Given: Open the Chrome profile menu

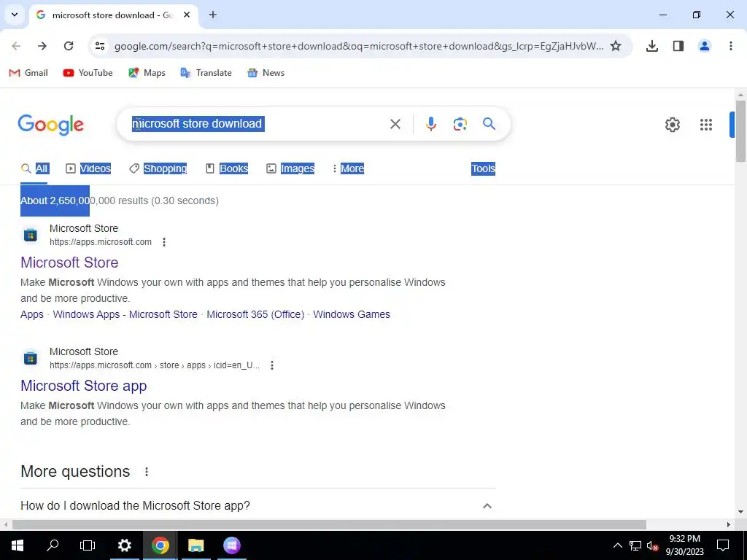Looking at the screenshot, I should coord(704,46).
